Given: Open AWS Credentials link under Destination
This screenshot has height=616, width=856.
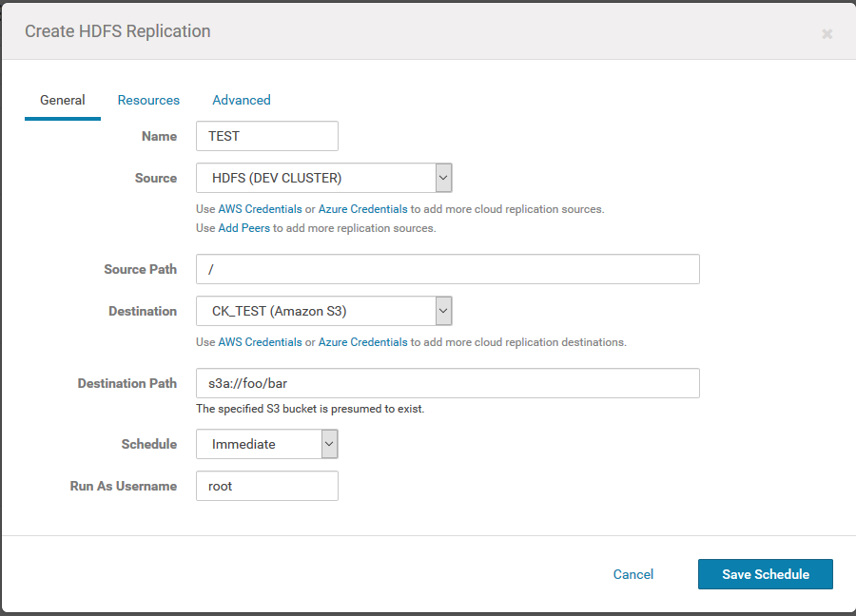Looking at the screenshot, I should (x=260, y=342).
